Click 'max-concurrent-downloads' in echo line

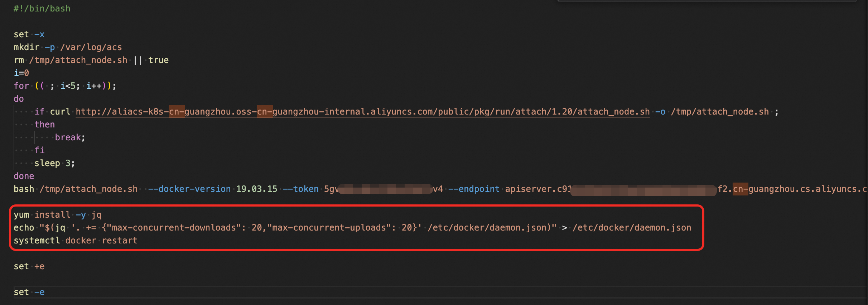pos(174,228)
